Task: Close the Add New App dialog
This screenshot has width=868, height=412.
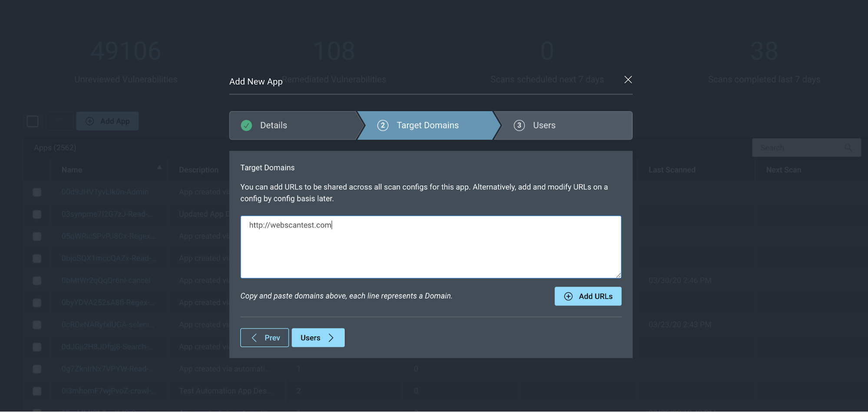Action: (x=628, y=79)
